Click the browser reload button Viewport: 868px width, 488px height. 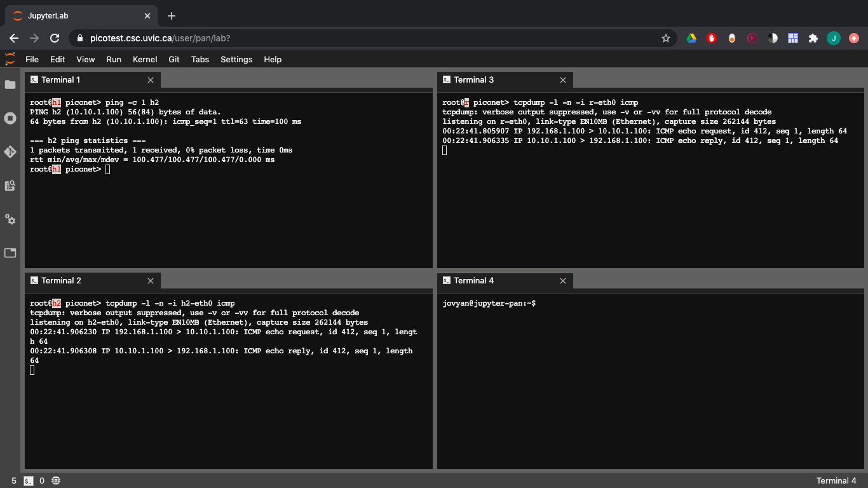pyautogui.click(x=55, y=38)
